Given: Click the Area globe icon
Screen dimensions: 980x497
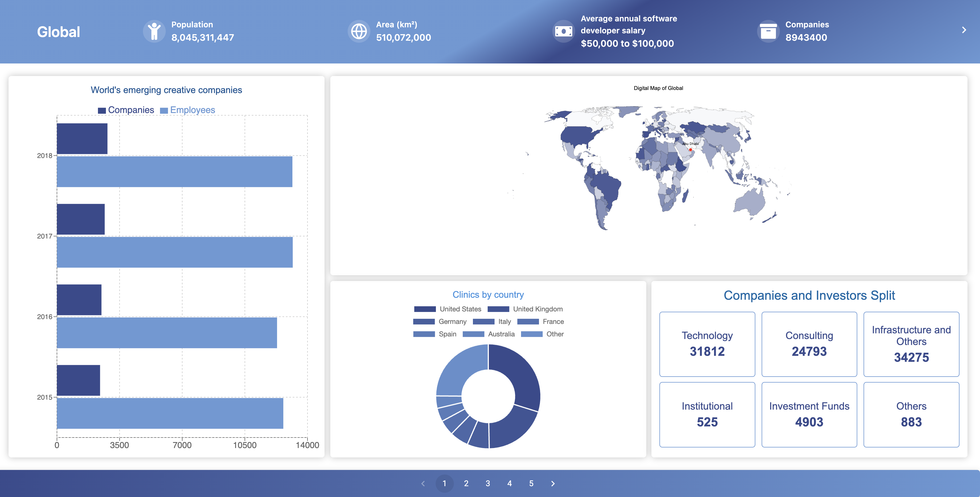Looking at the screenshot, I should pyautogui.click(x=359, y=31).
